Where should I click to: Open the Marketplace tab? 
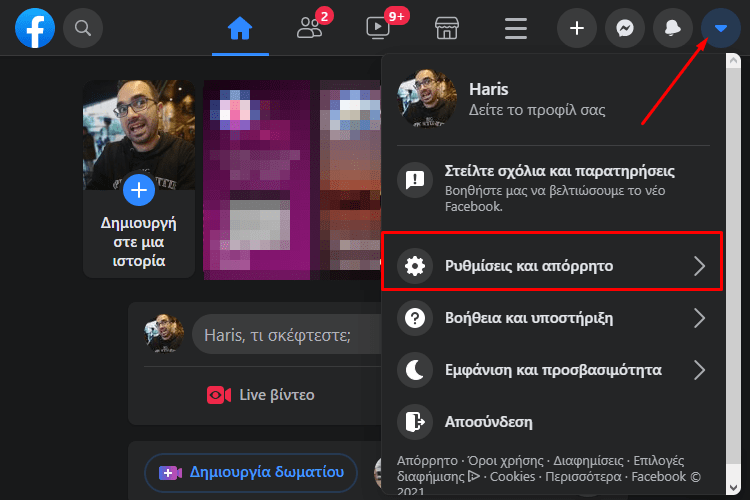[x=447, y=28]
